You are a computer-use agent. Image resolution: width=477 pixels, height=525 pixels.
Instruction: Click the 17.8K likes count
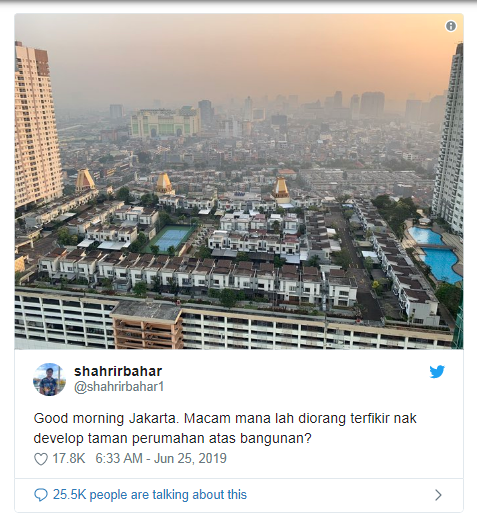click(x=69, y=458)
